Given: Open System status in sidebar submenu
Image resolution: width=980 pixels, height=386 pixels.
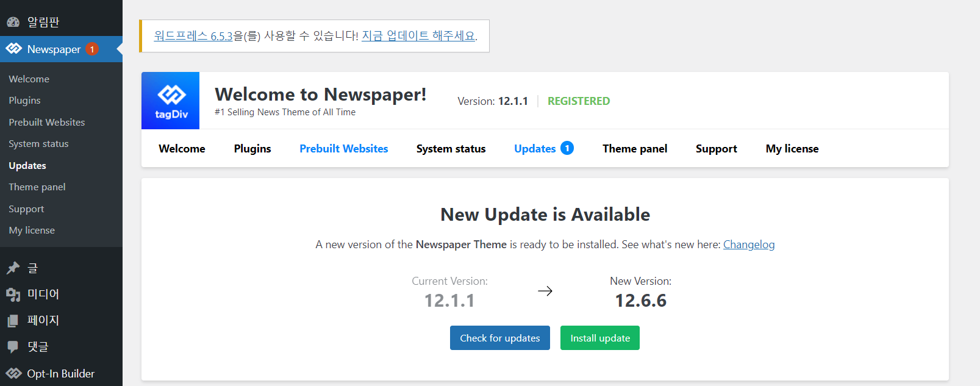Looking at the screenshot, I should pyautogui.click(x=38, y=143).
